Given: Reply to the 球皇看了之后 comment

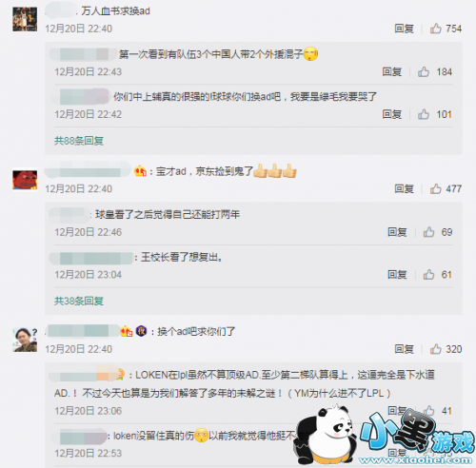Looking at the screenshot, I should [397, 232].
